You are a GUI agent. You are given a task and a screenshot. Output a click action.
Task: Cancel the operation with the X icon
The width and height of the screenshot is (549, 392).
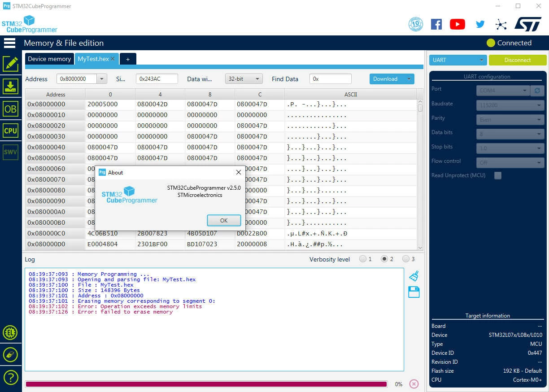[x=414, y=384]
